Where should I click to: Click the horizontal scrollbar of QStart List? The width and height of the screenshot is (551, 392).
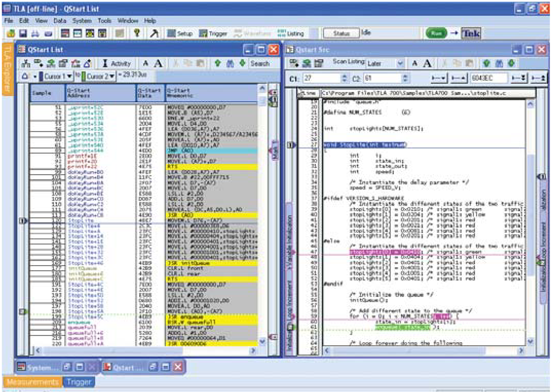click(144, 350)
